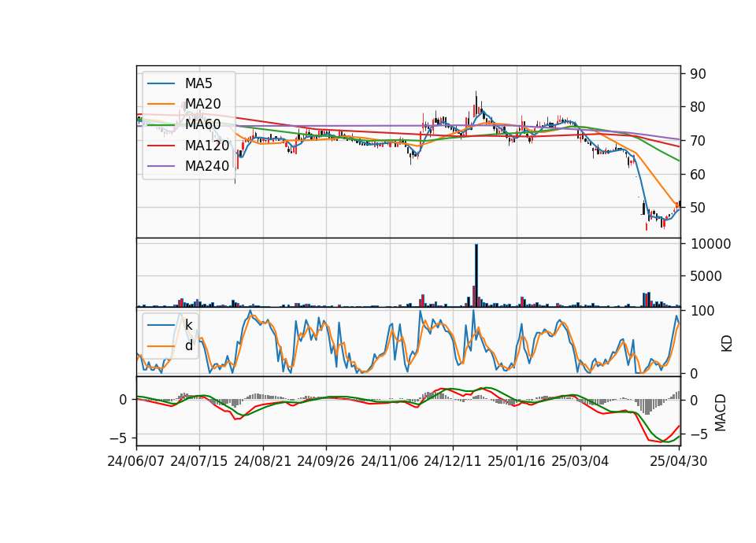Click the d legend label in KD panel
Image resolution: width=756 pixels, height=543 pixels.
pyautogui.click(x=188, y=345)
